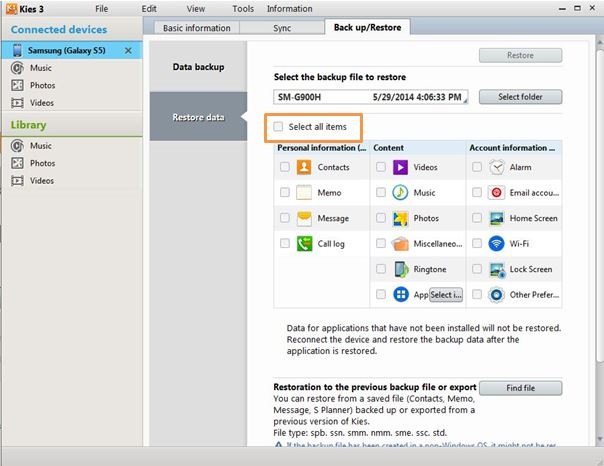The width and height of the screenshot is (604, 466).
Task: Disconnect the Samsung Galaxy S5 device
Action: pyautogui.click(x=128, y=50)
